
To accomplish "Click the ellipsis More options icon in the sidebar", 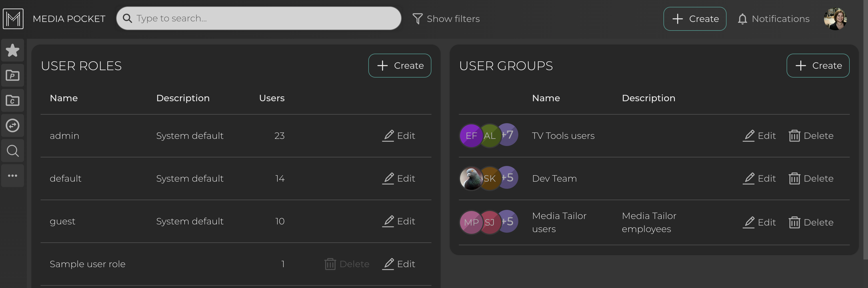I will 13,175.
